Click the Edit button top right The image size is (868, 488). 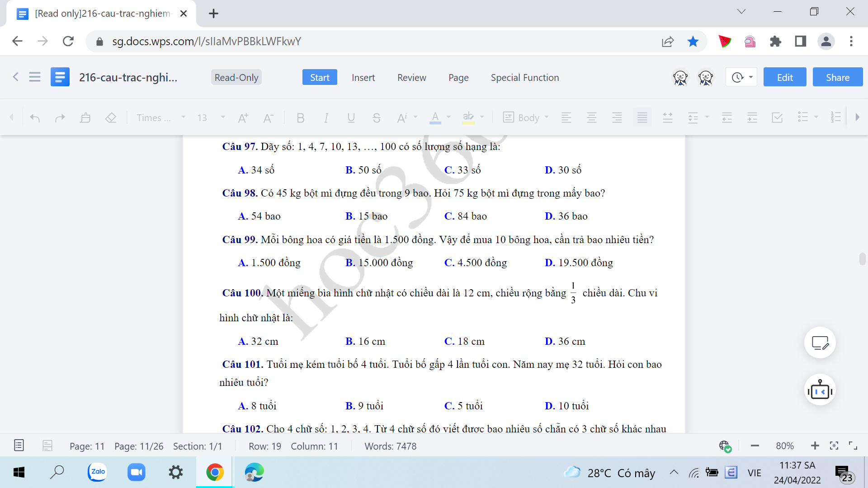point(785,77)
